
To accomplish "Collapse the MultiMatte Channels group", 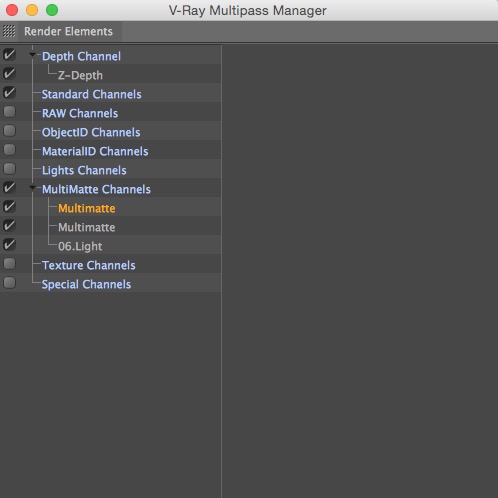I will pyautogui.click(x=32, y=188).
